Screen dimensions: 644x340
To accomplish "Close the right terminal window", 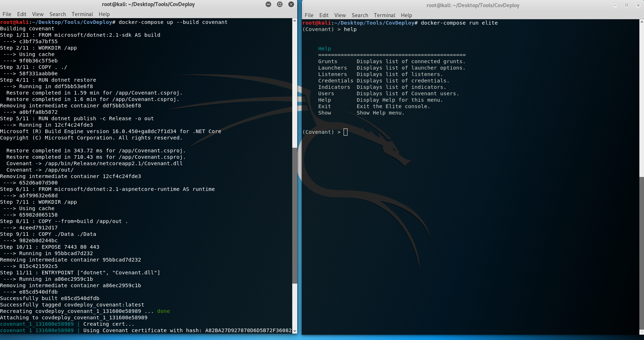I will pos(638,5).
